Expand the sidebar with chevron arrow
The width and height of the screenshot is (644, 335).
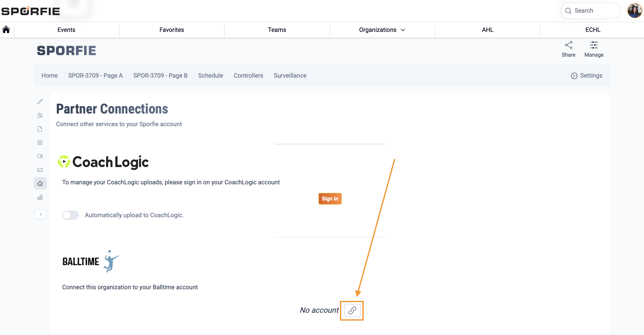pos(40,214)
